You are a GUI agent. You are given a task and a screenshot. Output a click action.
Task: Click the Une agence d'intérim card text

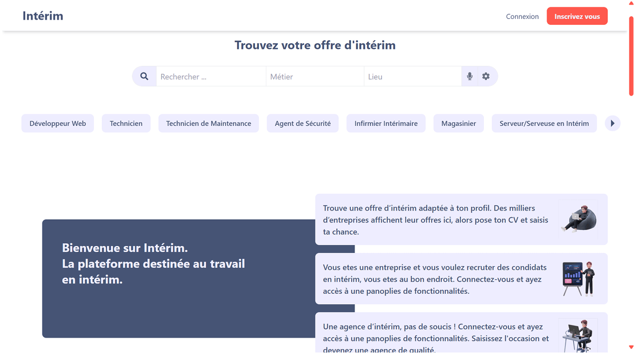436,338
